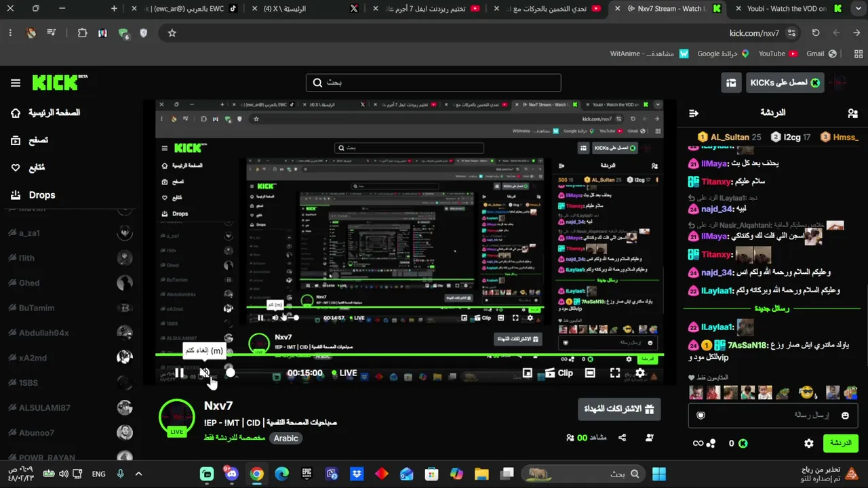Open the emoji picker in chat input
The width and height of the screenshot is (868, 488).
pyautogui.click(x=845, y=415)
